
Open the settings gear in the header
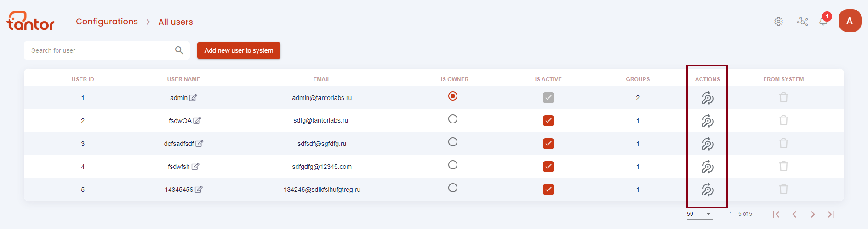coord(778,22)
